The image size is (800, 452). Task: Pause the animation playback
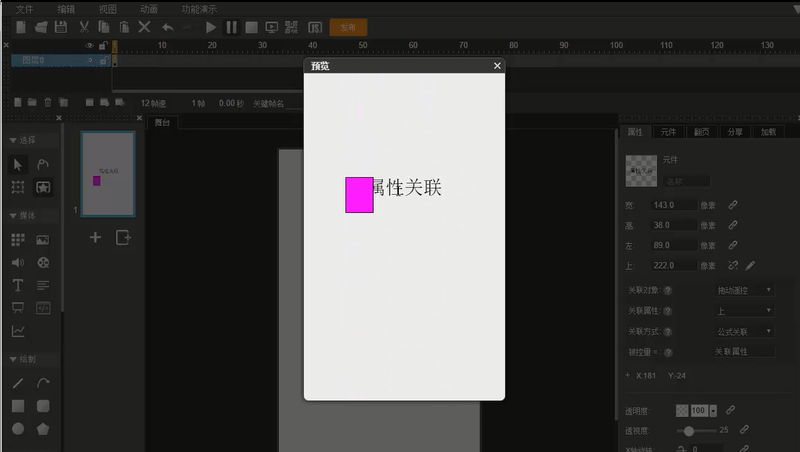[x=231, y=28]
